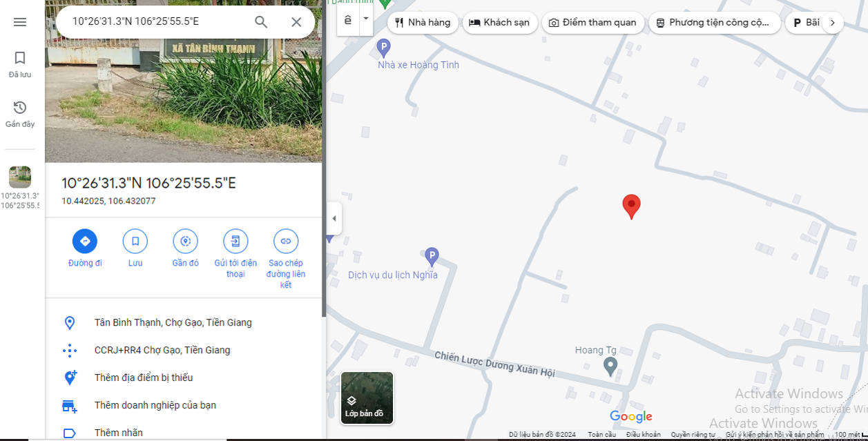The height and width of the screenshot is (441, 868).
Task: Send to phone via Gửi tới điện thoại
Action: point(235,254)
